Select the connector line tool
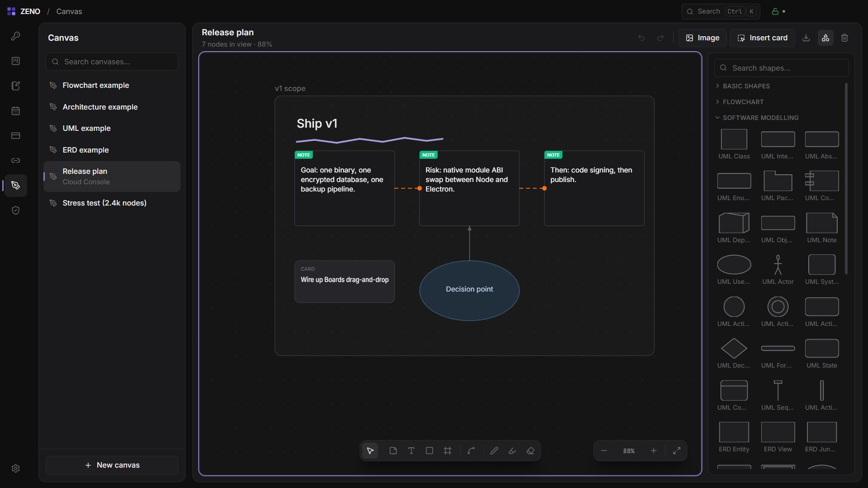 pos(471,451)
